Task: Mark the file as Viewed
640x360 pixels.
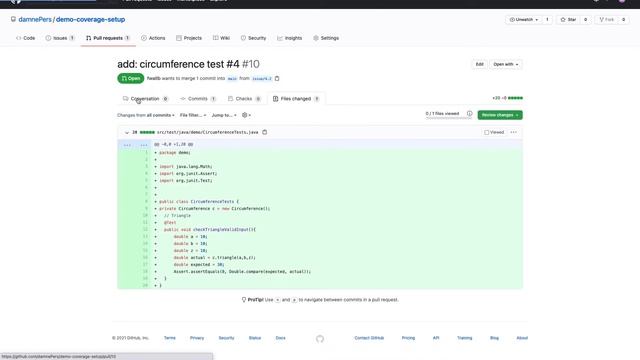Action: click(494, 132)
